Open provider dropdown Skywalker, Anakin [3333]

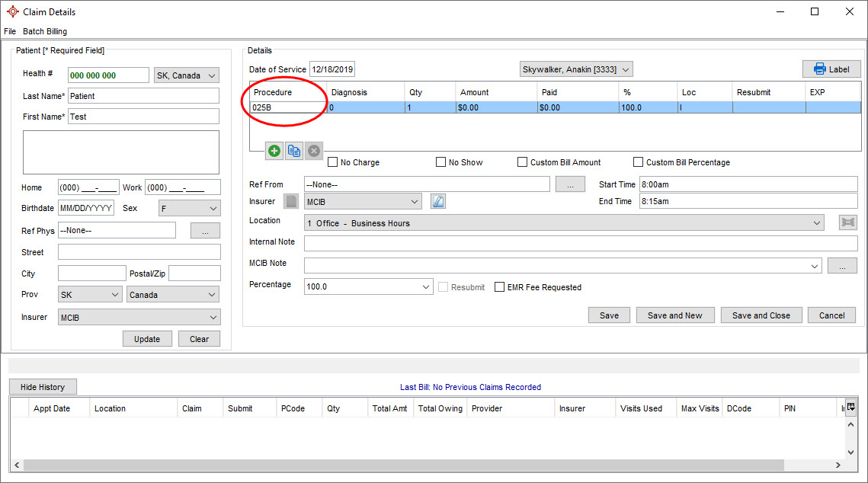click(x=576, y=69)
